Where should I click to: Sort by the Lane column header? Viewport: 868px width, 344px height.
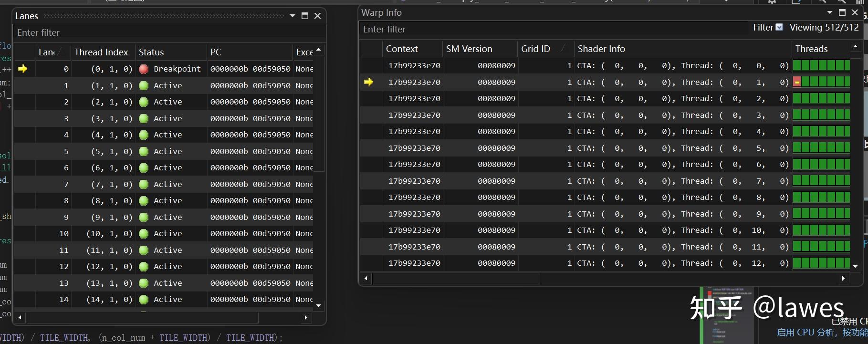[47, 52]
